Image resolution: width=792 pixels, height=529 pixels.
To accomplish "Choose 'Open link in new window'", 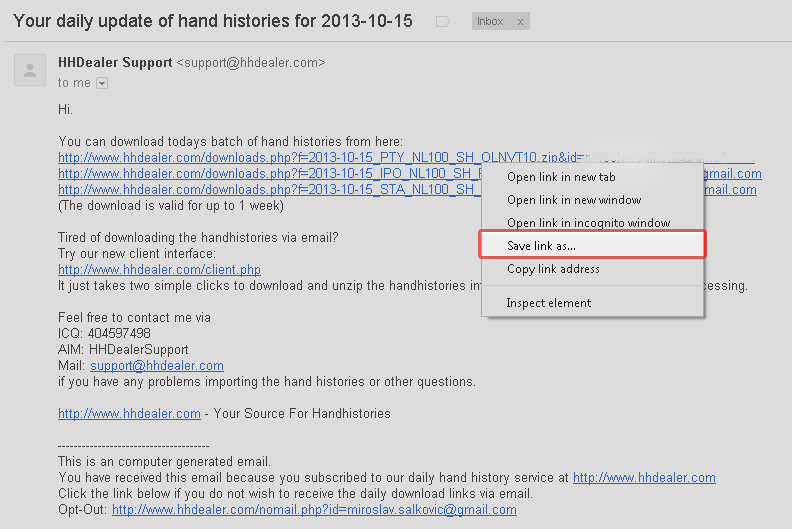I will (574, 200).
